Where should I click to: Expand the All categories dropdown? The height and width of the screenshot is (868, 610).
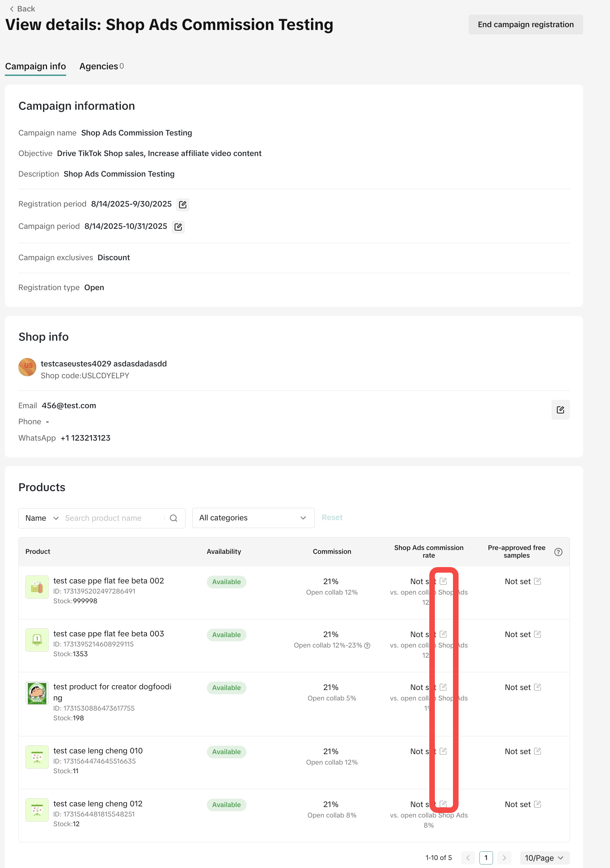pos(253,518)
